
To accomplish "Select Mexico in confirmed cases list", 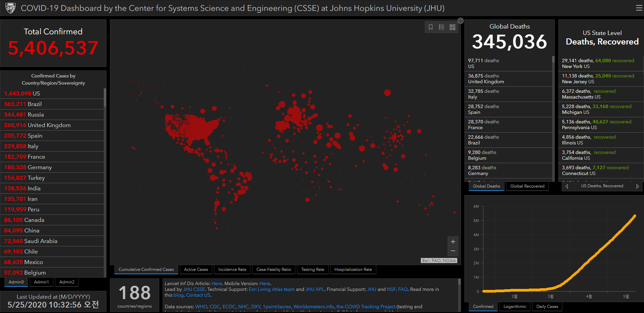I will click(x=52, y=262).
